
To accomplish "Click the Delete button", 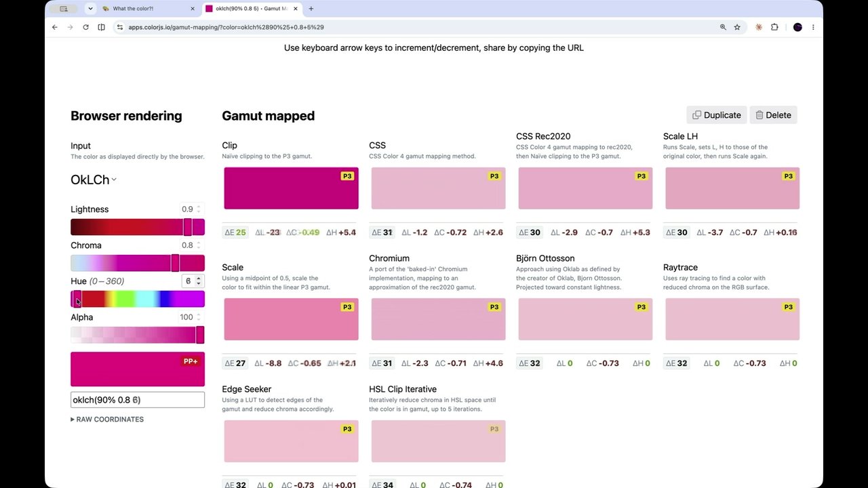I will pyautogui.click(x=774, y=115).
